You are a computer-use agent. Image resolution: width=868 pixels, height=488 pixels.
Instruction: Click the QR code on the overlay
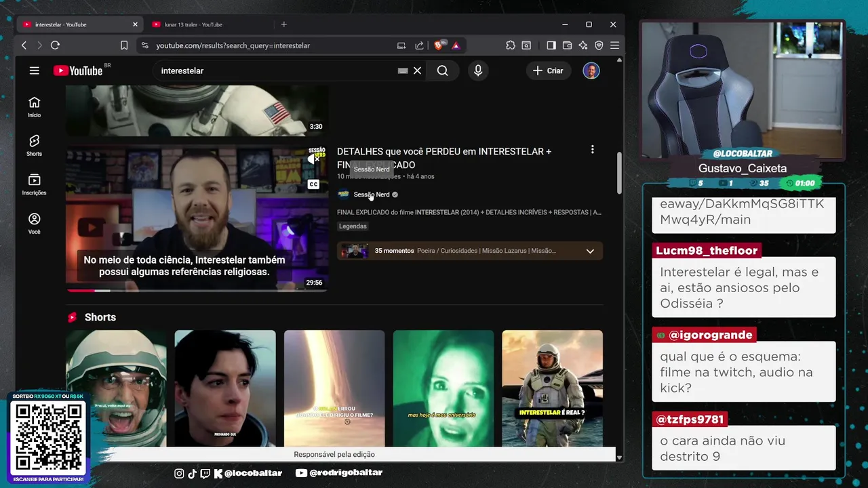[48, 438]
